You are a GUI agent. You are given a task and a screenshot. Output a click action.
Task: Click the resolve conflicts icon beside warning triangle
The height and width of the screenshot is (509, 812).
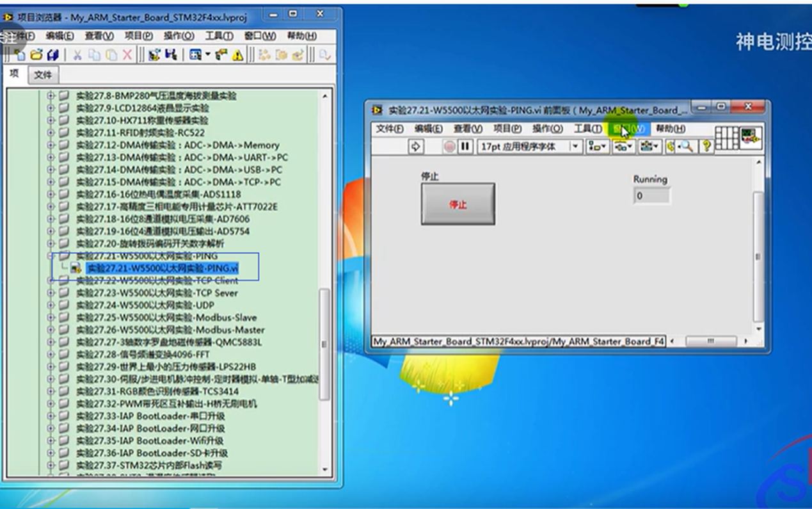221,55
